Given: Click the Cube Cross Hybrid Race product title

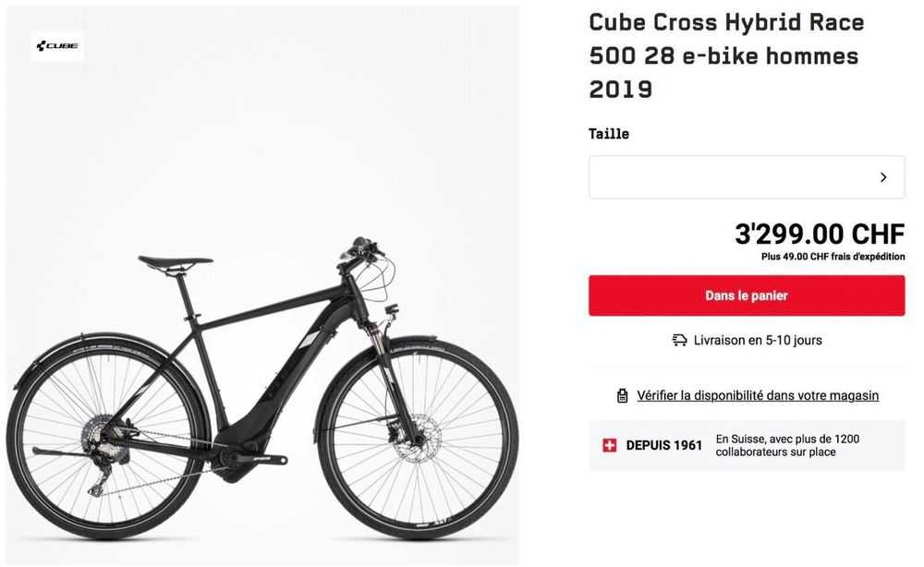Looking at the screenshot, I should (726, 55).
